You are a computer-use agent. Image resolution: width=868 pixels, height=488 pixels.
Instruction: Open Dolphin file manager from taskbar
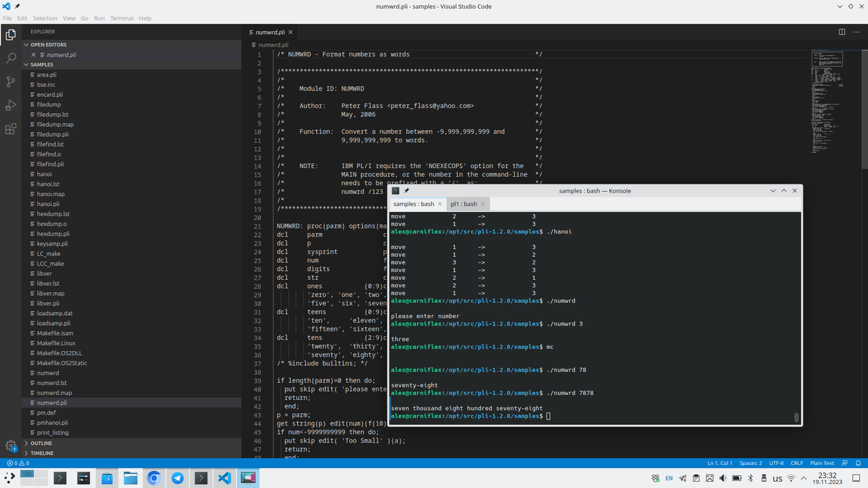(x=130, y=478)
